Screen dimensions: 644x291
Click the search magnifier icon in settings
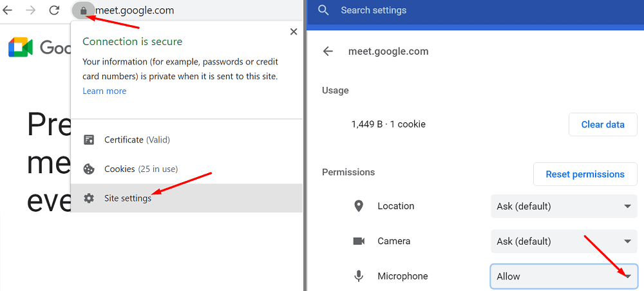click(324, 10)
